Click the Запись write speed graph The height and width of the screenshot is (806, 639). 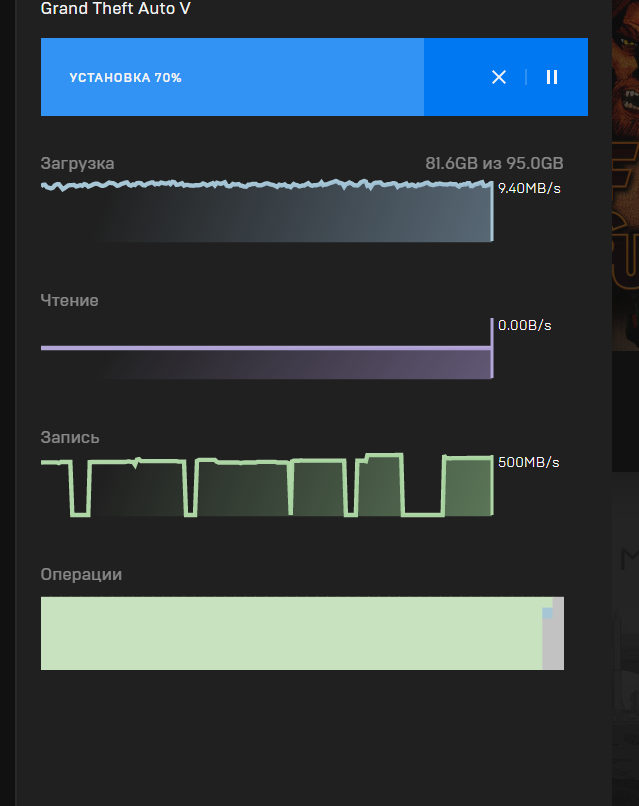[x=267, y=485]
